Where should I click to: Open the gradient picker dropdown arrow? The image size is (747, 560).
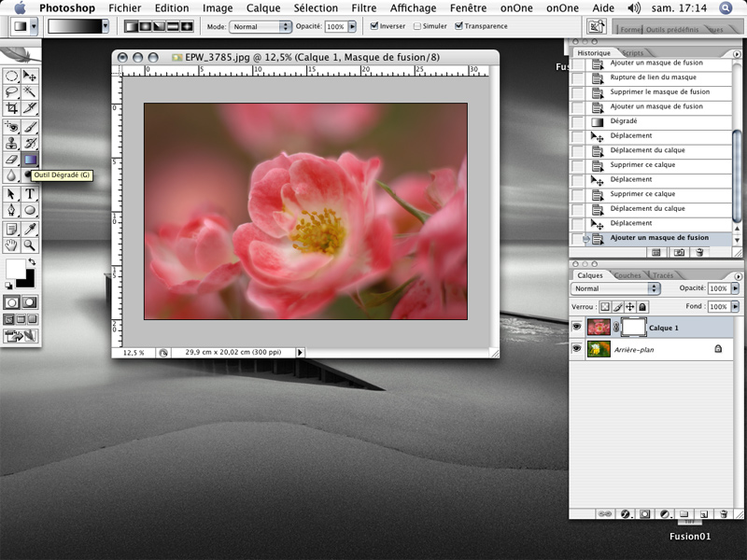(105, 27)
